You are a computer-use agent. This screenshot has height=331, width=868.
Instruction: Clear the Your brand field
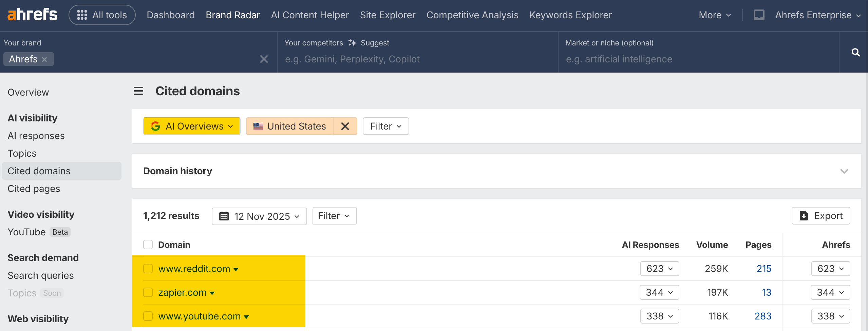coord(264,59)
